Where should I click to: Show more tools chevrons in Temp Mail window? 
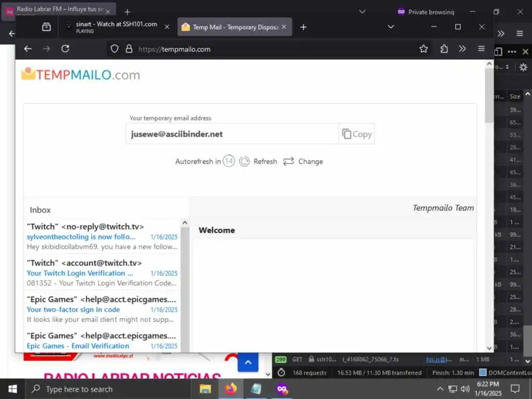462,49
